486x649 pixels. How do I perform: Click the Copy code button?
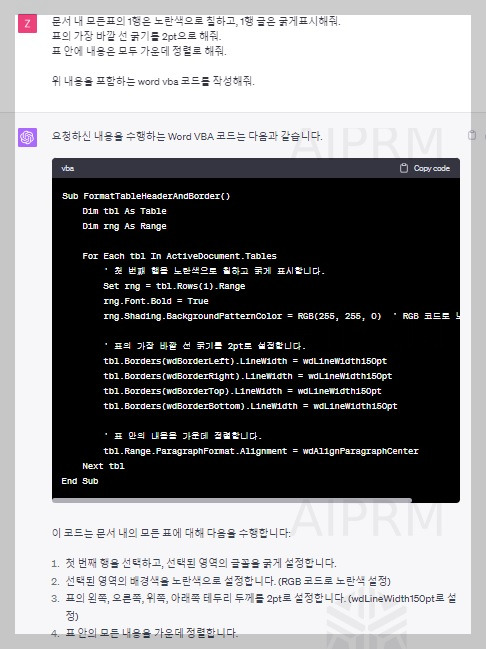click(x=425, y=168)
